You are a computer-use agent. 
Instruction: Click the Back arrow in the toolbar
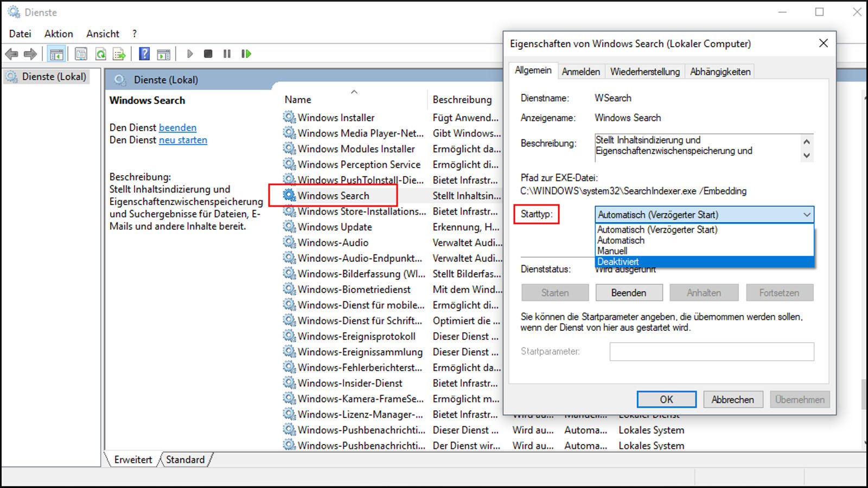11,54
